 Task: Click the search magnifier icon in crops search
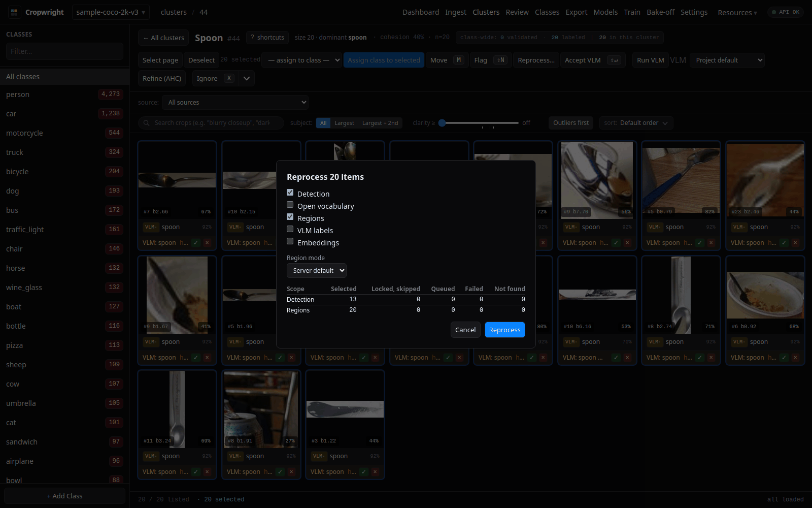pyautogui.click(x=147, y=123)
